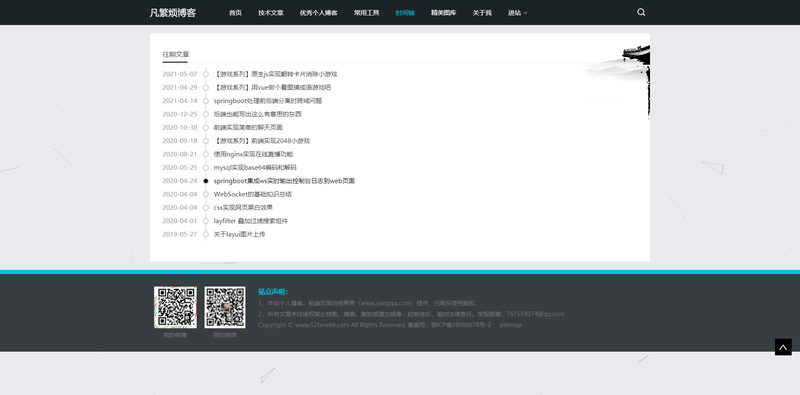Image resolution: width=800 pixels, height=395 pixels.
Task: Open article 前端实现2048小游戏
Action: pos(262,141)
